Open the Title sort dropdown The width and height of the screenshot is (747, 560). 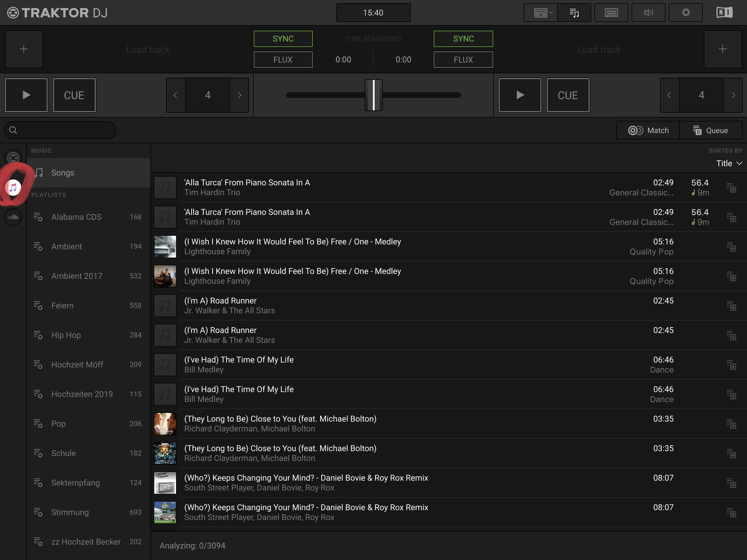tap(729, 164)
